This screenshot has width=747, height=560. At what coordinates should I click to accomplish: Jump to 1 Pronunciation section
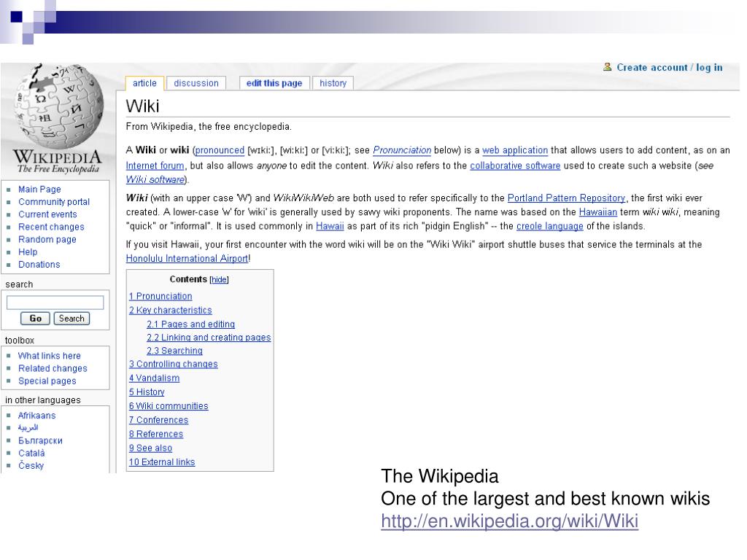(160, 296)
